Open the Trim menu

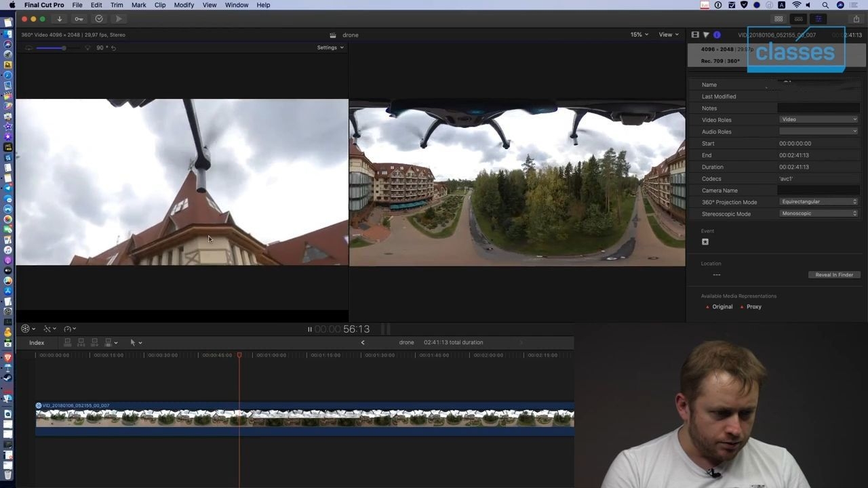(117, 5)
